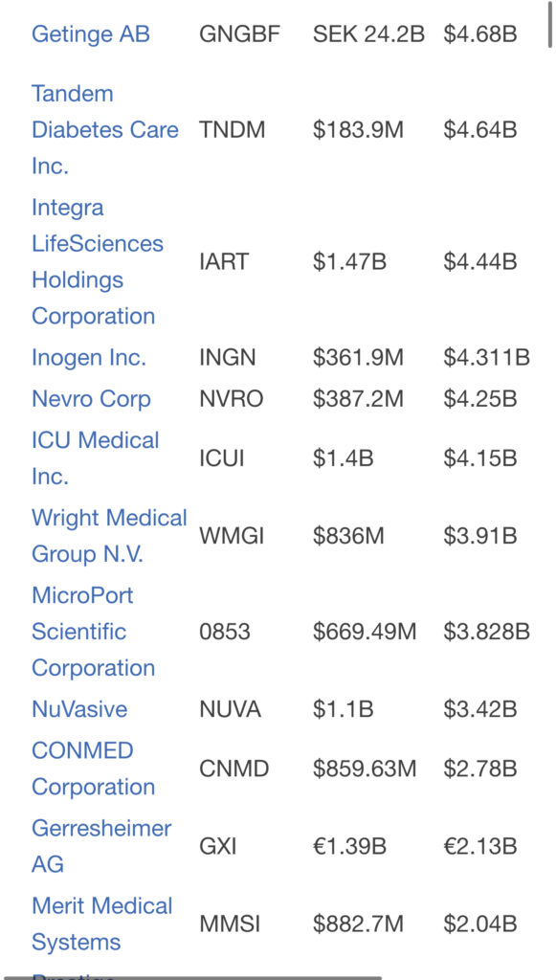Select the SEK 24.2B revenue cell
Screen dimensions: 556x980
pos(368,33)
